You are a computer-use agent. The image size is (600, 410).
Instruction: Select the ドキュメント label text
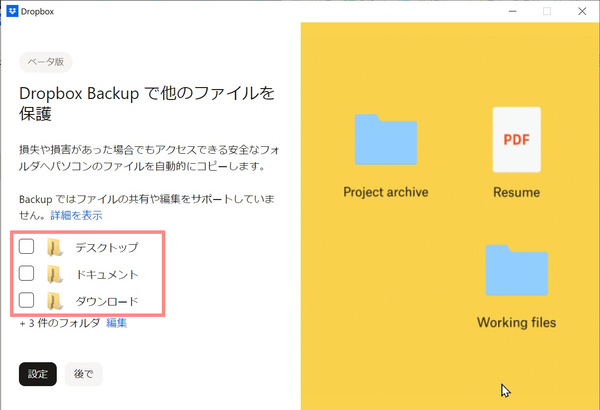[107, 274]
